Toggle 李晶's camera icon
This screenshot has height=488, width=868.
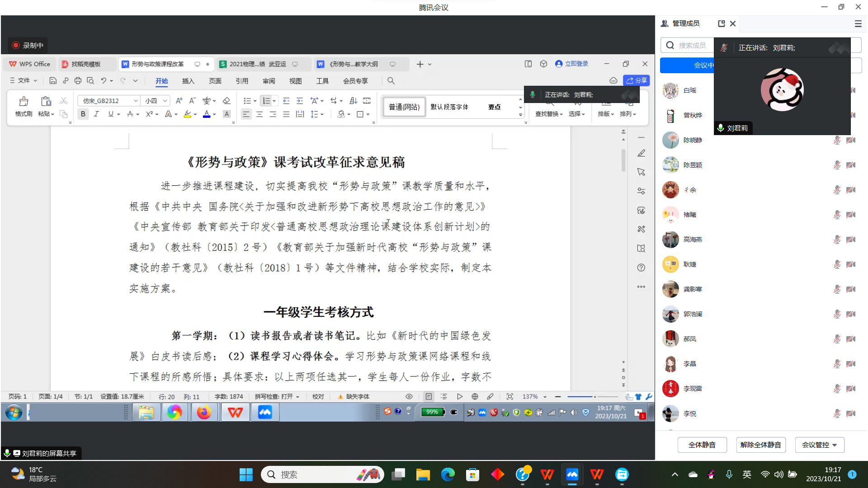851,364
